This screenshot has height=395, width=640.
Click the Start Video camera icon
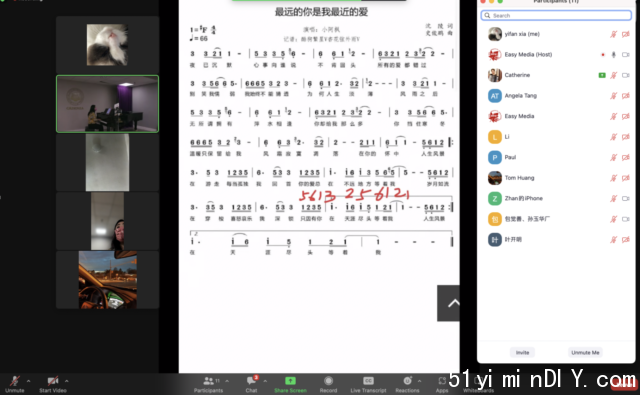coord(53,381)
